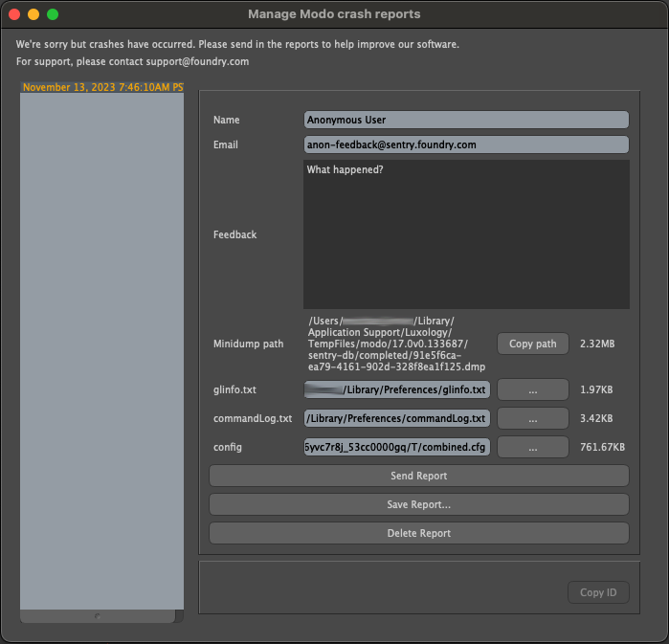Screen dimensions: 669x644
Task: Open browse button for config file
Action: tap(533, 447)
